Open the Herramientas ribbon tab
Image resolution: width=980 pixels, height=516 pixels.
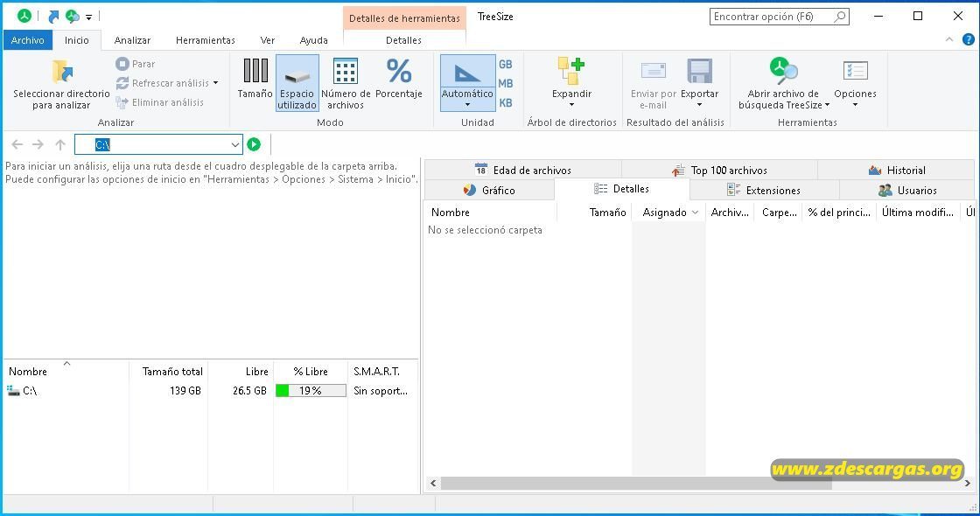(205, 40)
